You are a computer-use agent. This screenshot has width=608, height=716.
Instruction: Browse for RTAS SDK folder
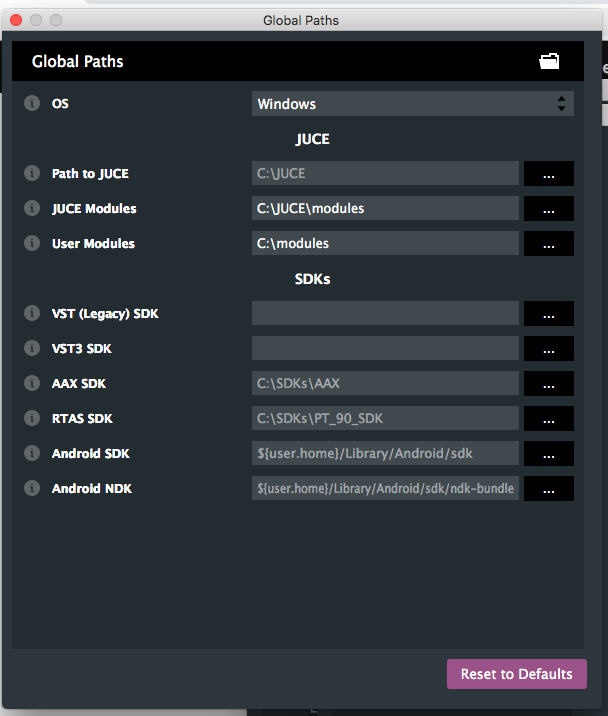pyautogui.click(x=549, y=418)
